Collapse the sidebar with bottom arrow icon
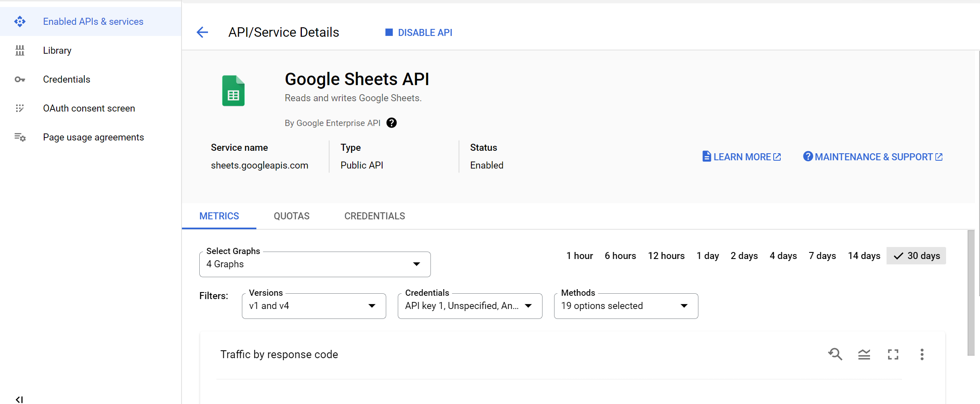Screen dimensions: 980x404 (x=19, y=399)
